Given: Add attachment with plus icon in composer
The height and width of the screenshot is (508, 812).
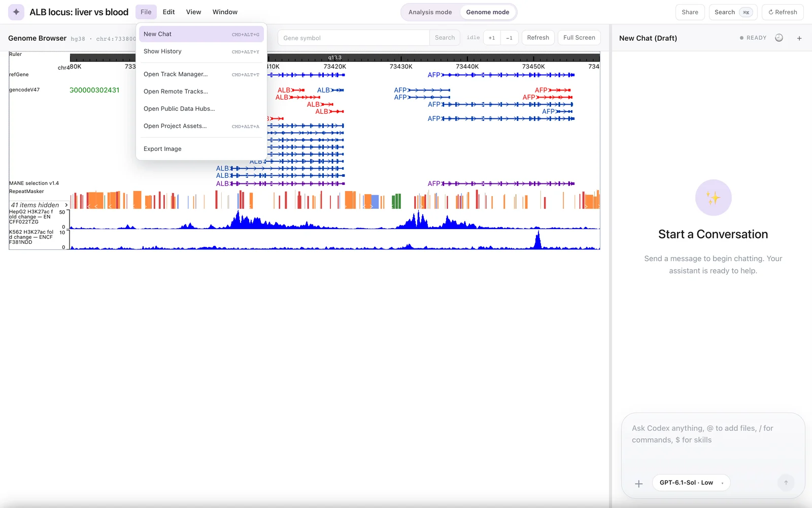Looking at the screenshot, I should point(639,484).
